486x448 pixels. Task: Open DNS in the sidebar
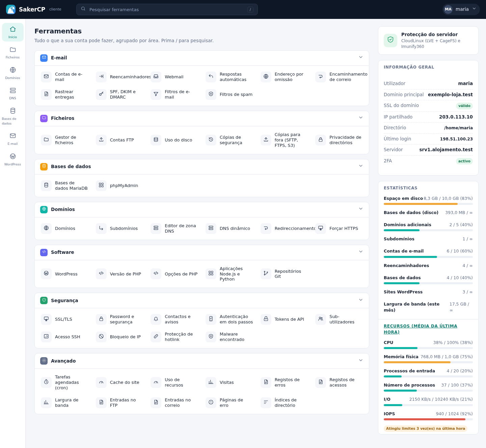click(13, 94)
